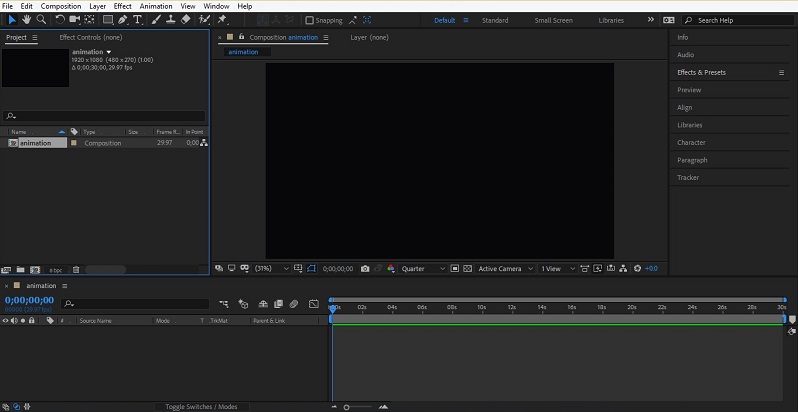Delete selected item with trash icon
This screenshot has height=412, width=798.
(x=76, y=269)
